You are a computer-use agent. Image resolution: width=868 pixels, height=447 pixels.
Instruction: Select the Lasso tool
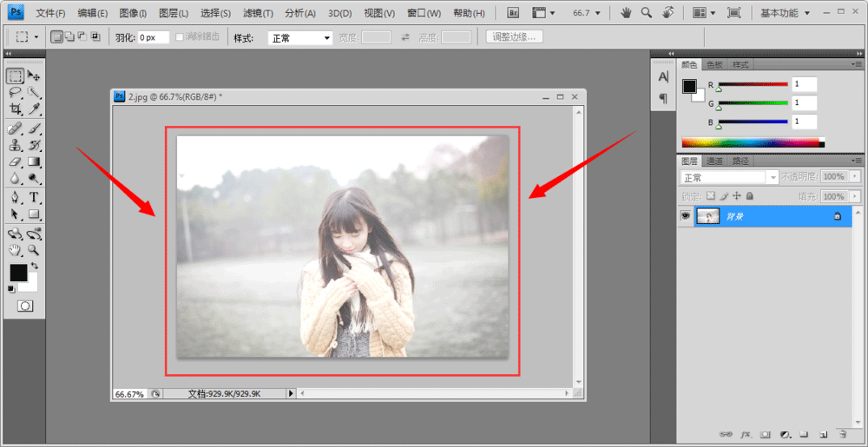16,92
